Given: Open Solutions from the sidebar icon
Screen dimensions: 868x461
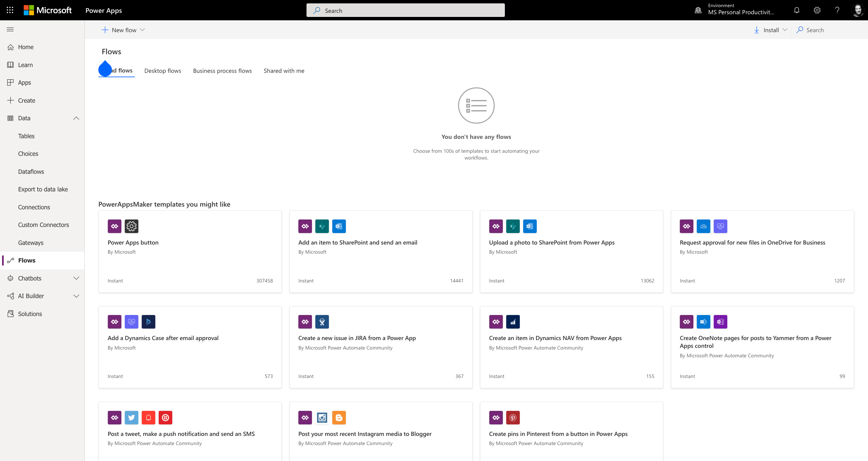Looking at the screenshot, I should tap(11, 314).
